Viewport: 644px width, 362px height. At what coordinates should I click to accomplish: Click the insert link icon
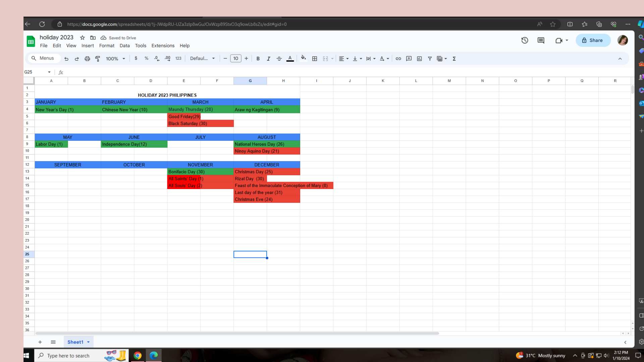(398, 59)
